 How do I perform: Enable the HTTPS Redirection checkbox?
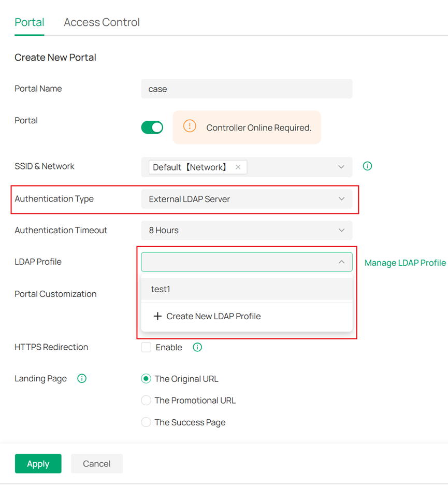(x=146, y=347)
